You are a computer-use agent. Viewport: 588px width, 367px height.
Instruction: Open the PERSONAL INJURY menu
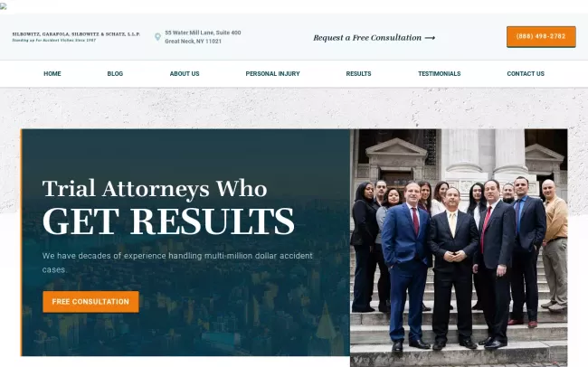(272, 74)
